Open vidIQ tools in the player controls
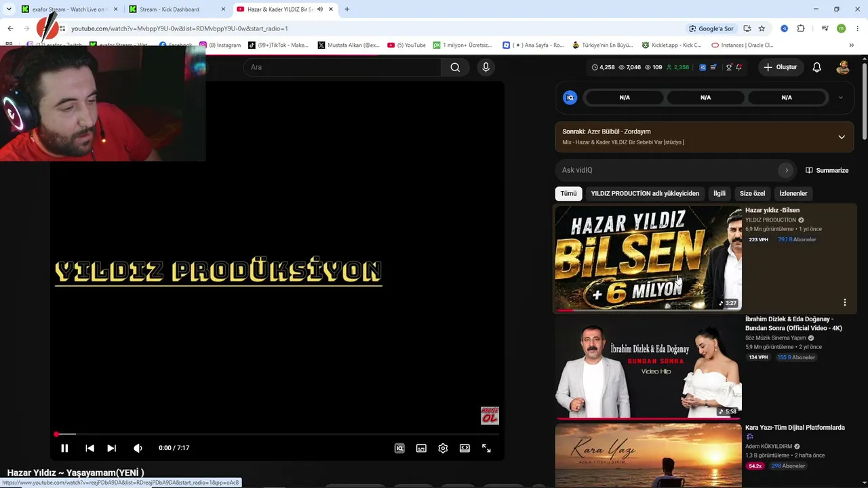Image resolution: width=868 pixels, height=488 pixels. 399,448
